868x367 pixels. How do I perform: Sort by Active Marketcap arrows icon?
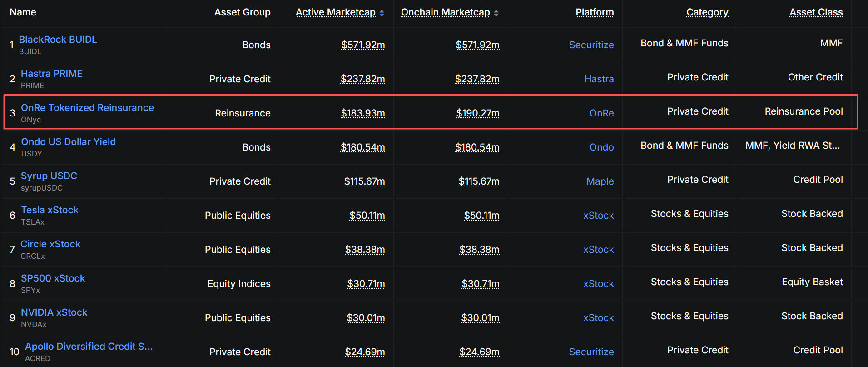(382, 13)
